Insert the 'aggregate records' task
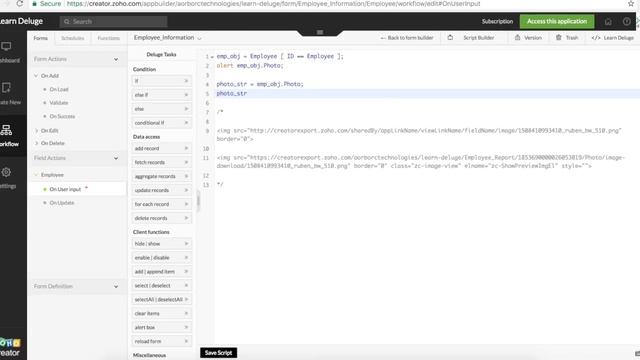Image resolution: width=640 pixels, height=360 pixels. coord(162,176)
